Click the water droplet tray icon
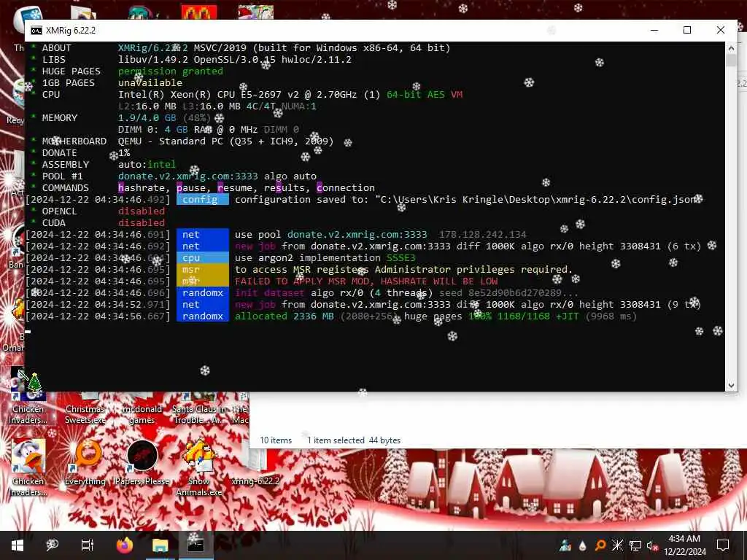Viewport: 747px width, 560px height. [x=583, y=545]
